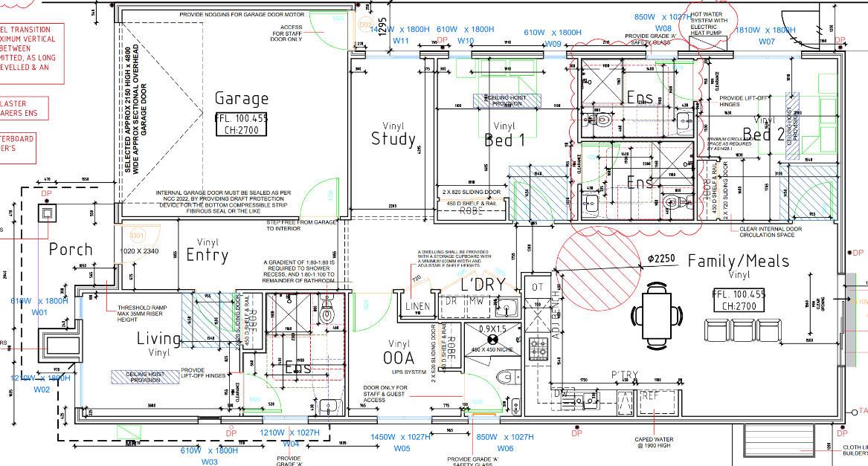Click the Garage room label
Image resolution: width=868 pixels, height=466 pixels.
point(241,99)
